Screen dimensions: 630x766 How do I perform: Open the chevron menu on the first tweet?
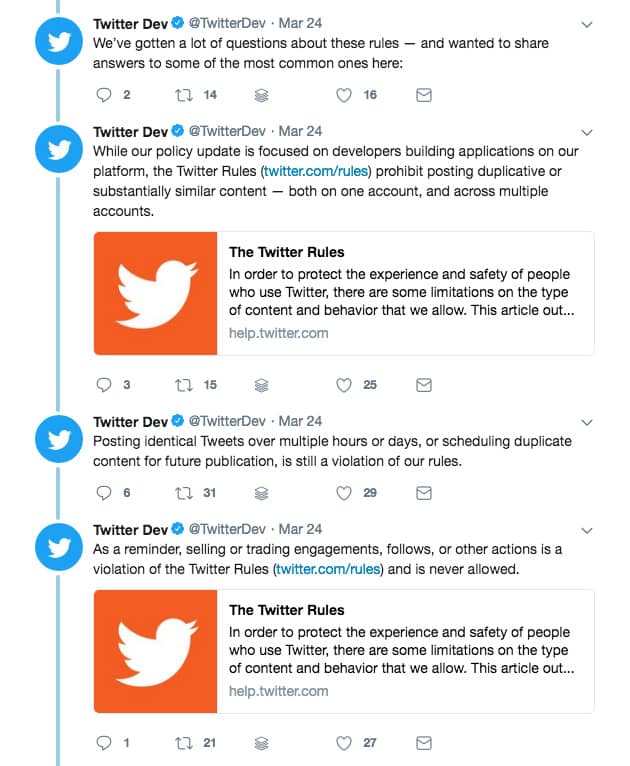587,24
